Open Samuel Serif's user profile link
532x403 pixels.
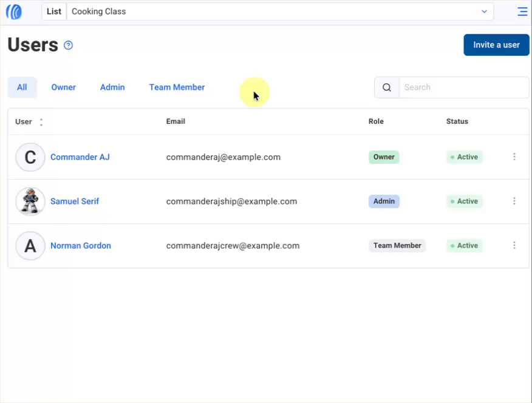click(75, 201)
